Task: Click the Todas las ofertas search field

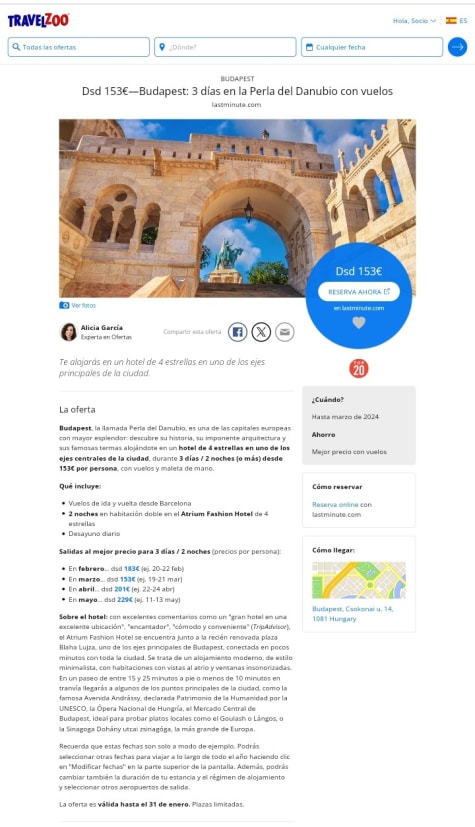Action: point(79,47)
